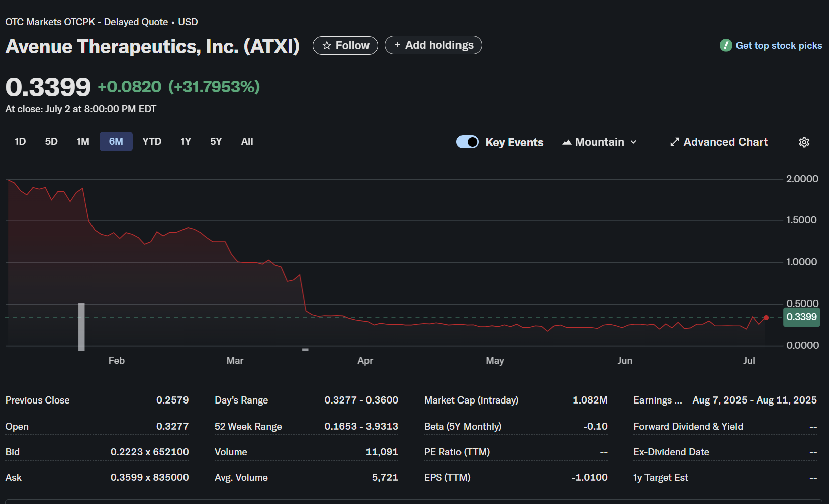Click the Volume value 11,091
Image resolution: width=829 pixels, height=504 pixels.
coord(382,452)
